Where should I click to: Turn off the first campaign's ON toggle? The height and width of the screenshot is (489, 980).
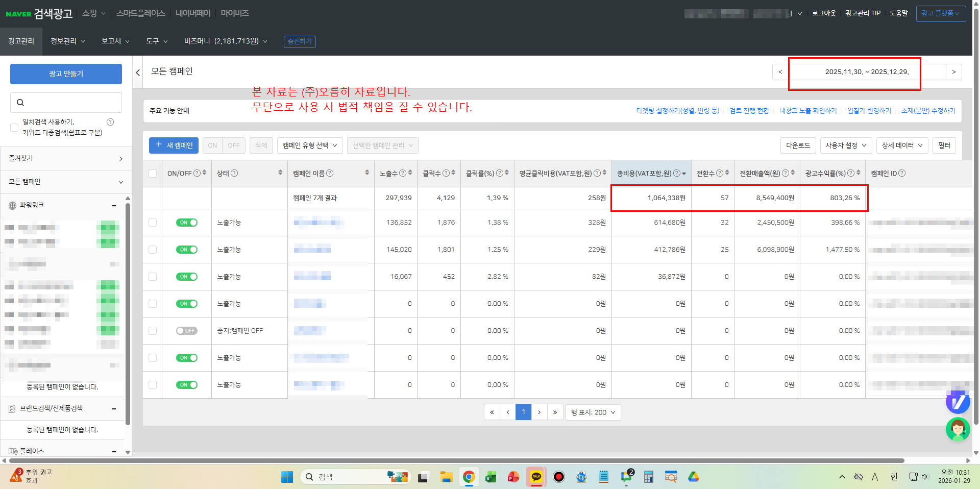coord(187,223)
